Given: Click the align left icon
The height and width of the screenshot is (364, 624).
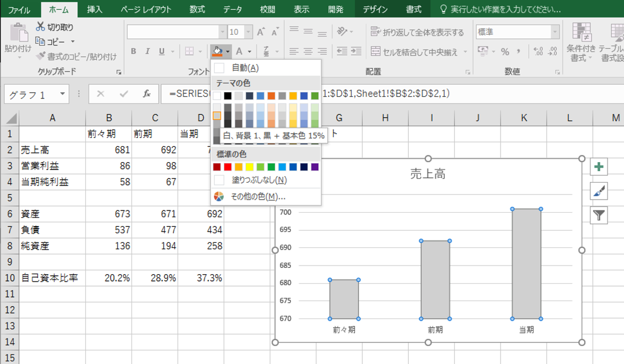Looking at the screenshot, I should click(x=294, y=51).
